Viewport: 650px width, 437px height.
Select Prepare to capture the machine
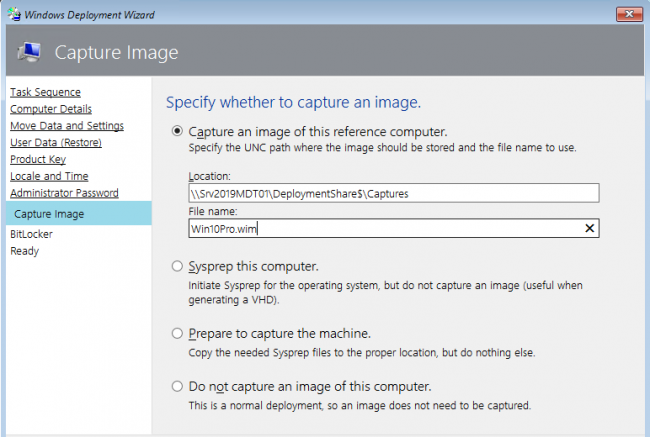coord(177,333)
